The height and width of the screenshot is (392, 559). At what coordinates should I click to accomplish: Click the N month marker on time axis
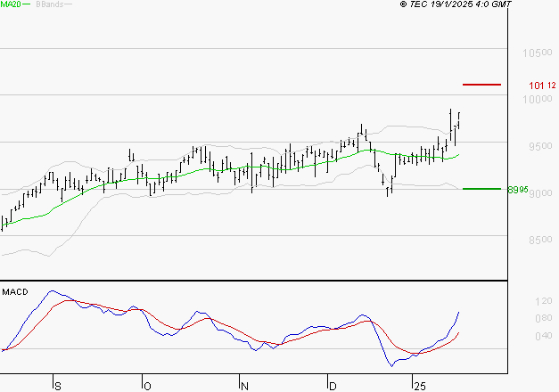244,386
